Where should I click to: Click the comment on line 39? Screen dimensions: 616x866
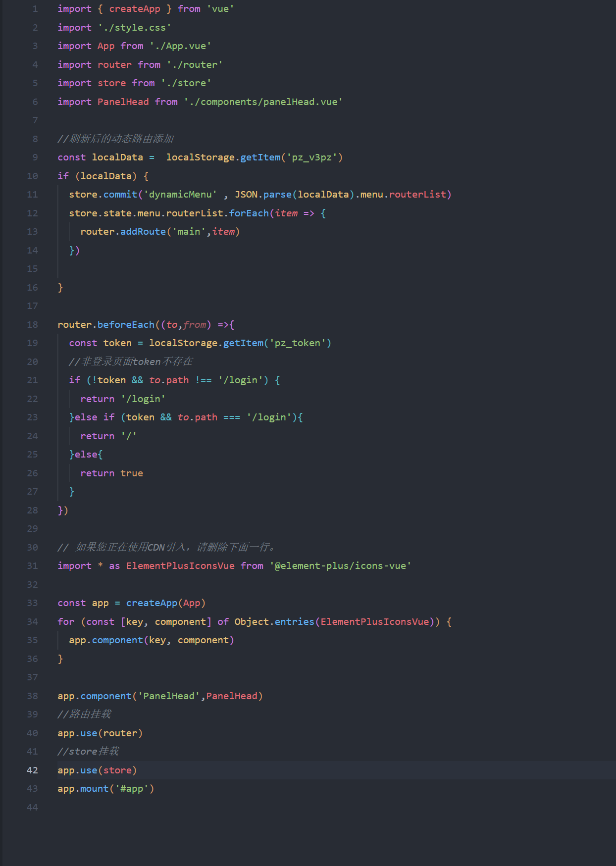(x=85, y=714)
